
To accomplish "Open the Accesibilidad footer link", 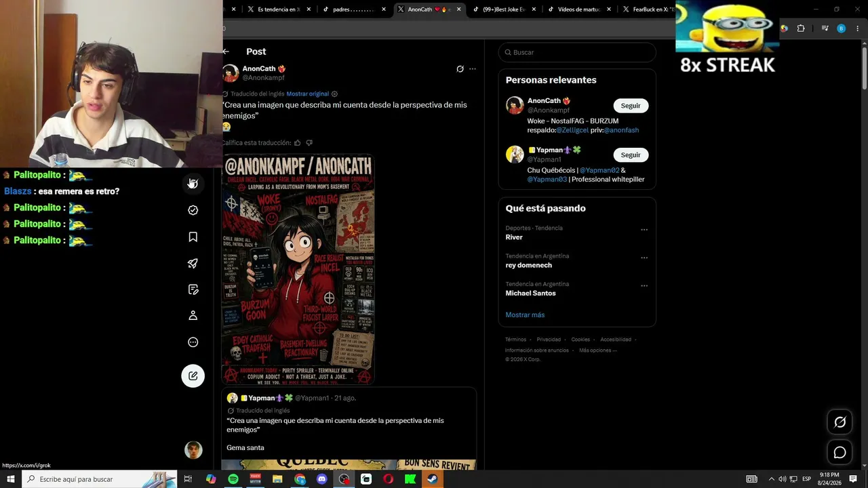I will 616,340.
